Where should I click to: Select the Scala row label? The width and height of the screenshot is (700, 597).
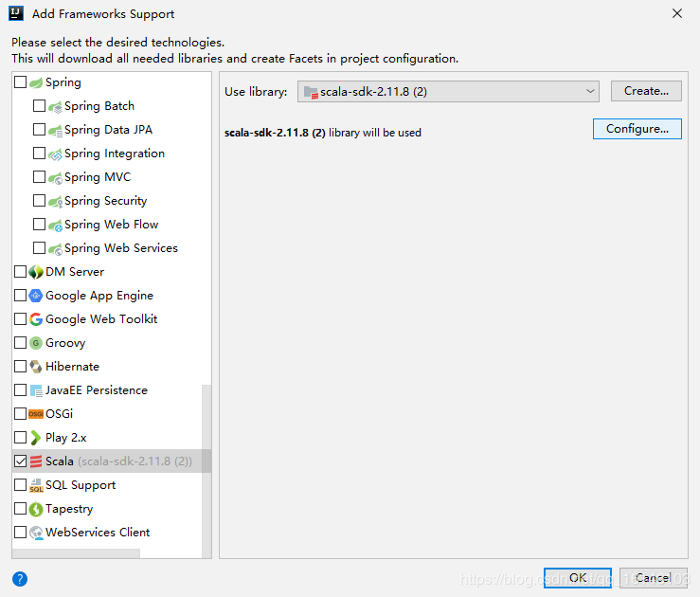[x=60, y=461]
